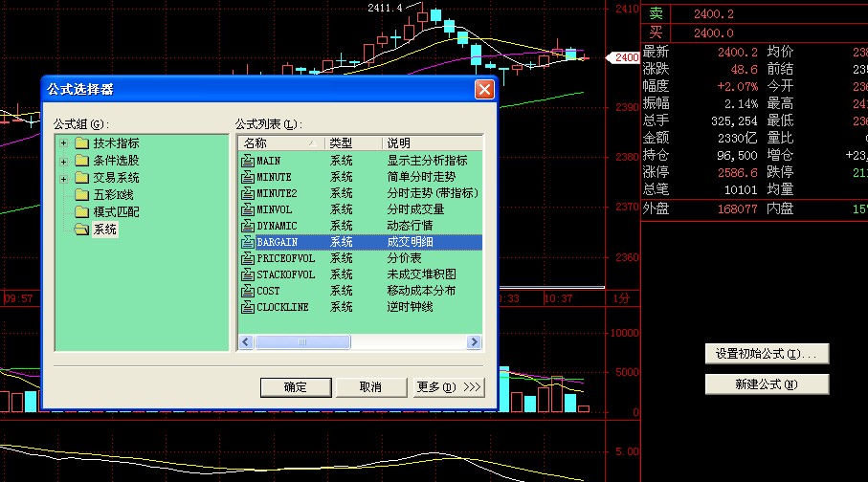The height and width of the screenshot is (482, 868).
Task: Open the 五彩K线 folder
Action: 81,195
